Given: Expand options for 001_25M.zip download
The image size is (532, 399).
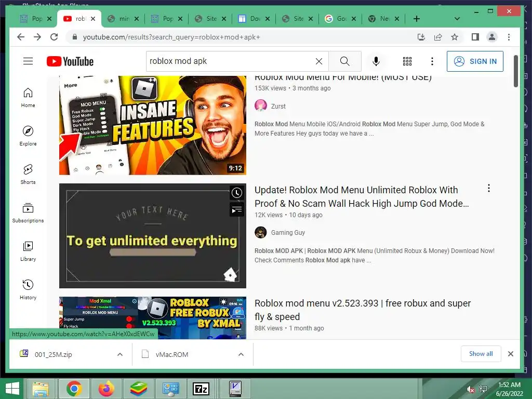Looking at the screenshot, I should pyautogui.click(x=120, y=354).
